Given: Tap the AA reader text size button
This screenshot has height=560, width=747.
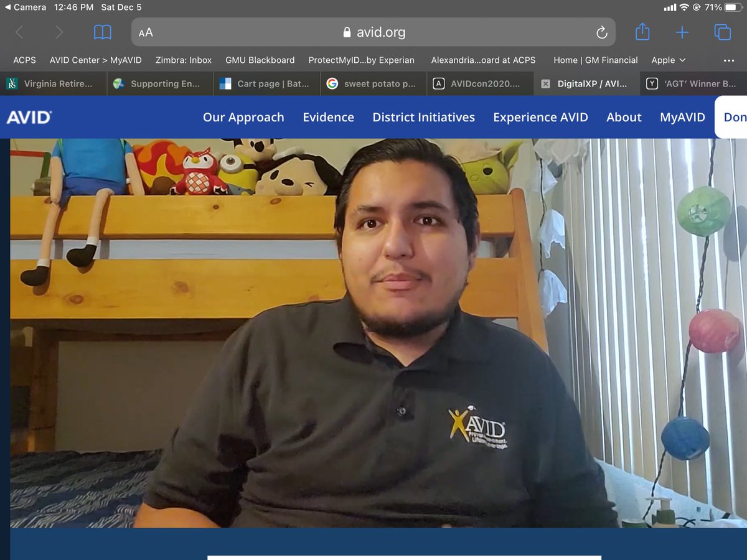Looking at the screenshot, I should 146,32.
